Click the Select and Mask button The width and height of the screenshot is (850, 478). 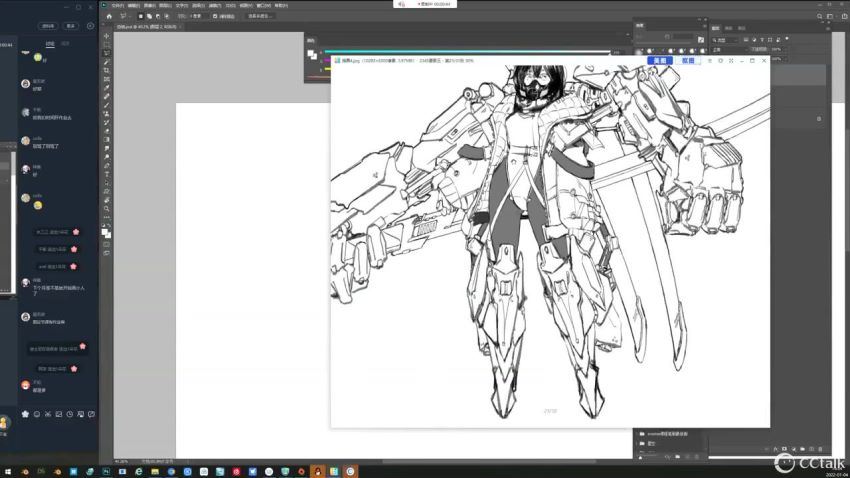tap(260, 16)
